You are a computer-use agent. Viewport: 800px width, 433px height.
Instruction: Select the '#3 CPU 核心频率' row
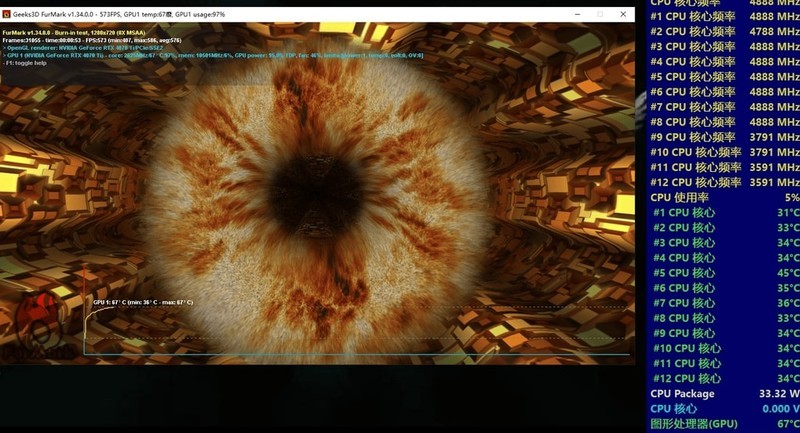(725, 46)
